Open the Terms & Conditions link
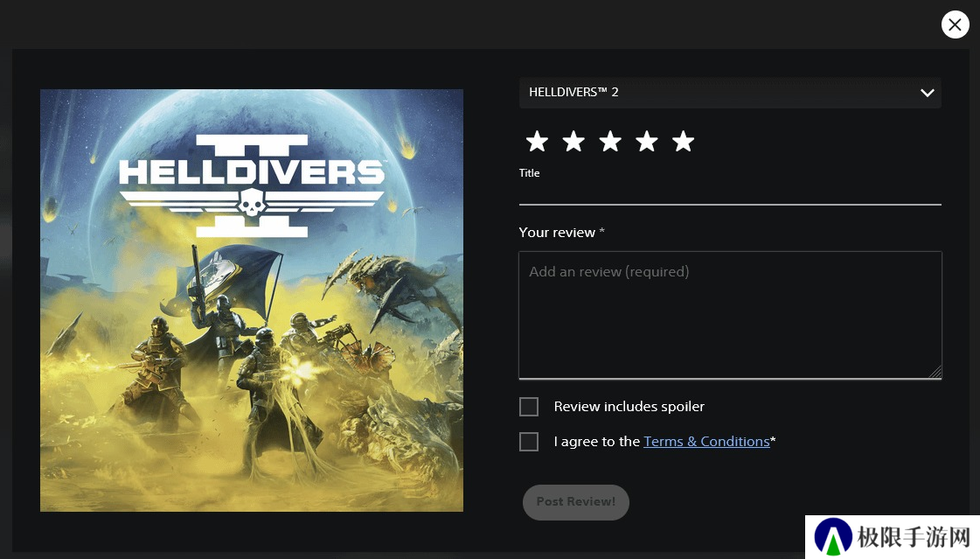 [x=706, y=442]
